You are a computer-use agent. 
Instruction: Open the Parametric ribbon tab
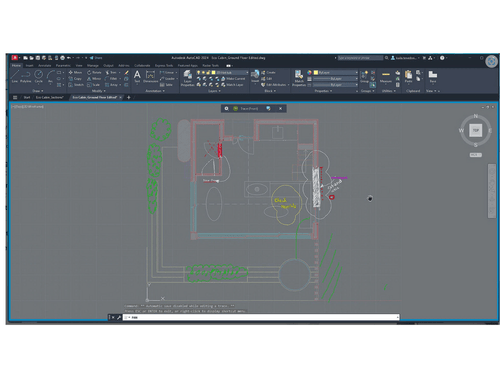coord(63,66)
